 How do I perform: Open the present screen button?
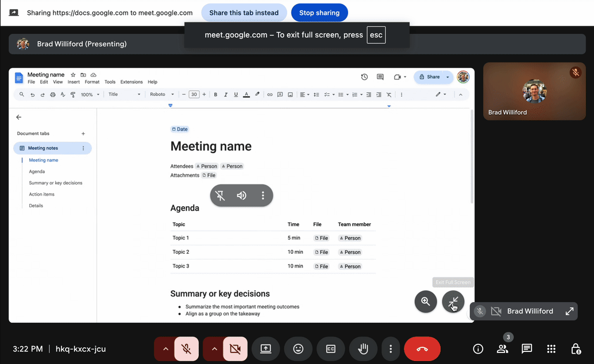[265, 349]
